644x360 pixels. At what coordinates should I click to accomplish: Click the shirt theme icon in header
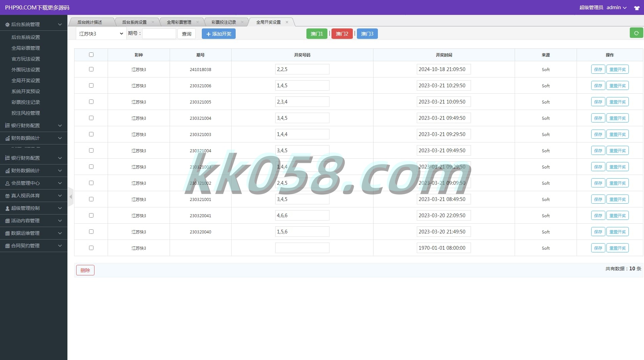(637, 8)
